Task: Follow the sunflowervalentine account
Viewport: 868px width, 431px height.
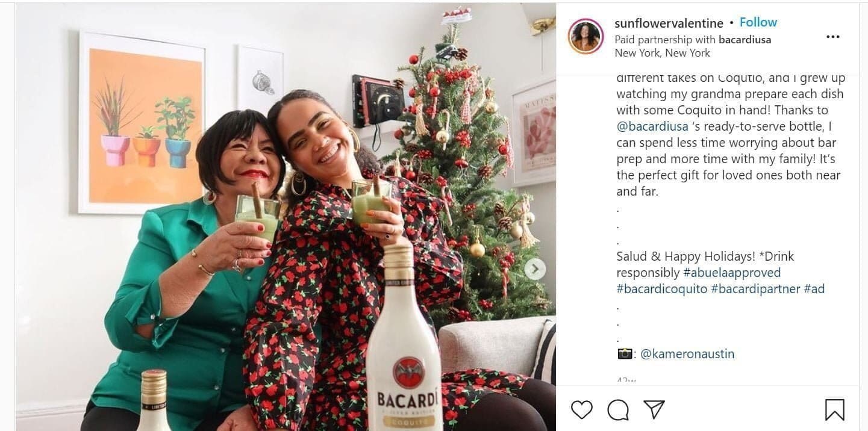Action: (x=758, y=22)
